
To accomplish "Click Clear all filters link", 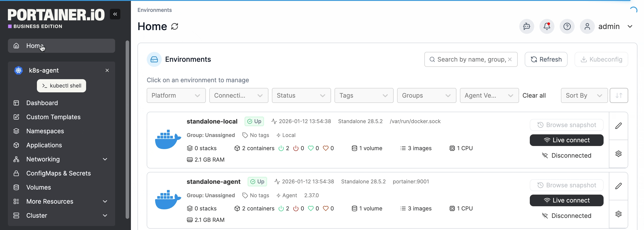I will click(x=534, y=95).
